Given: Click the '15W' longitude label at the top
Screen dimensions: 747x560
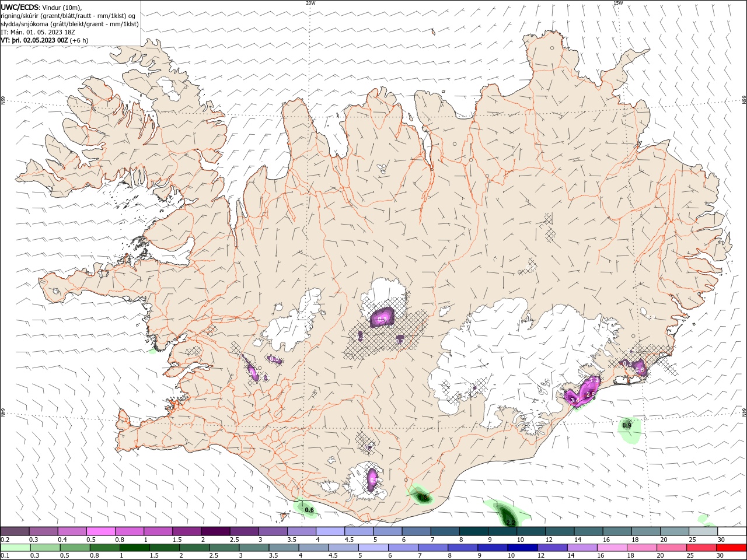Looking at the screenshot, I should 618,3.
